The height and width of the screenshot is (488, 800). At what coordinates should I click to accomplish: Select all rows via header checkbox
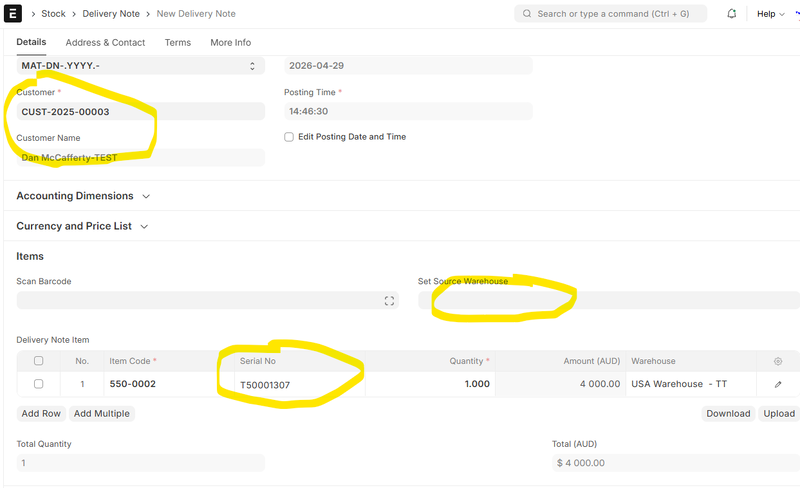pyautogui.click(x=38, y=361)
